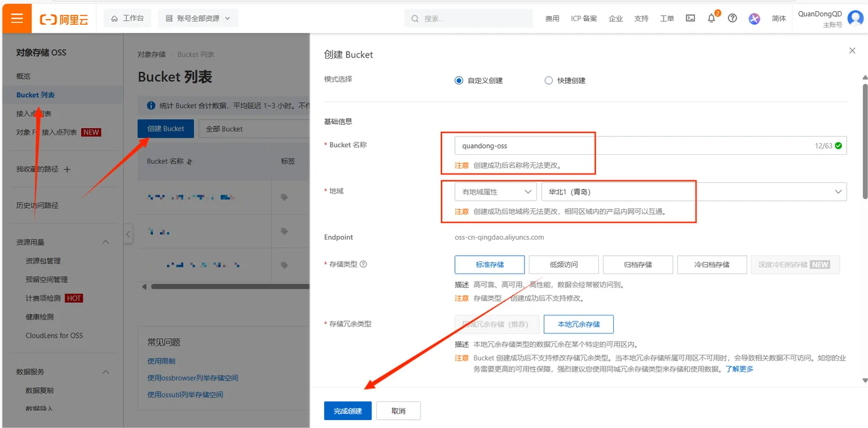Click tag icon in first bucket row

point(285,197)
